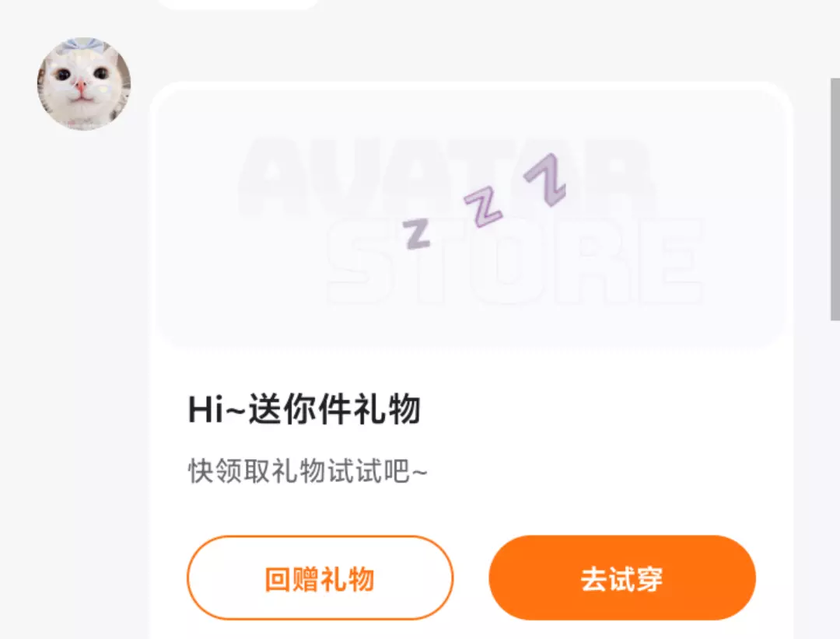Click the previous message bubble at top
Screen dimensions: 840x639
tap(239, 5)
